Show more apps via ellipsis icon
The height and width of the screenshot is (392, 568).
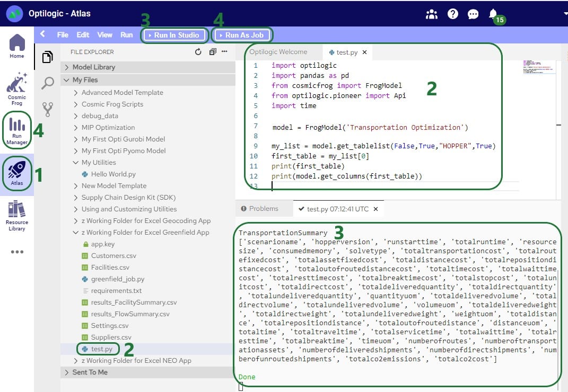(17, 252)
